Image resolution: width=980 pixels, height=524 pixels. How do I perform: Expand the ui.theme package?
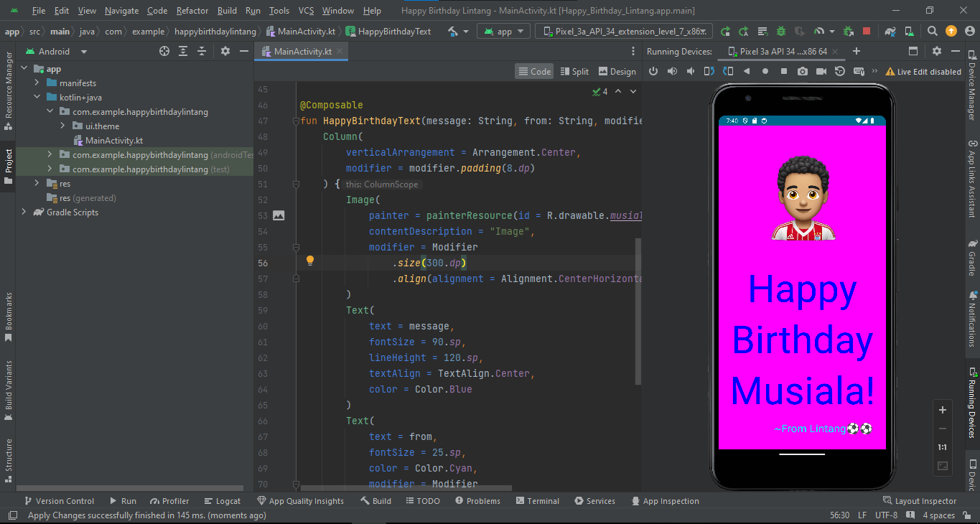tap(63, 126)
